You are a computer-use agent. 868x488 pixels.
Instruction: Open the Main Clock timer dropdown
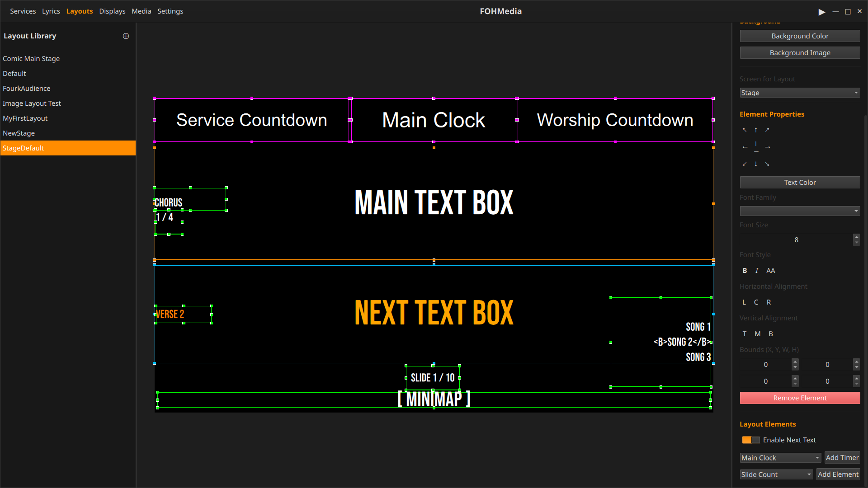(x=780, y=458)
